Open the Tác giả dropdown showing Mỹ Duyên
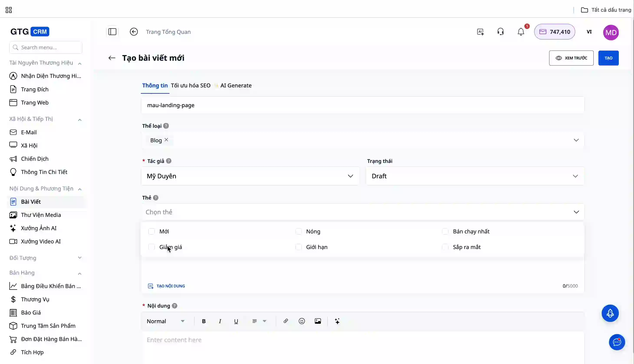634x364 pixels. (x=250, y=176)
